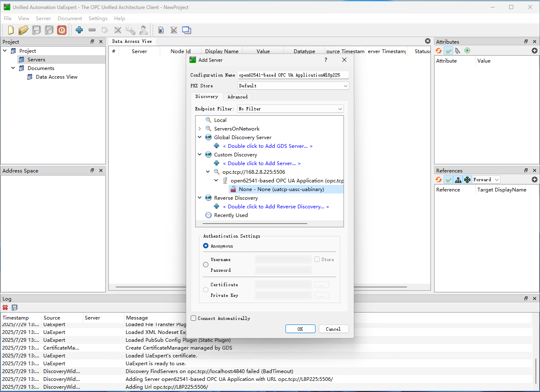Clear the log with the red X
540x392 pixels.
[5, 308]
